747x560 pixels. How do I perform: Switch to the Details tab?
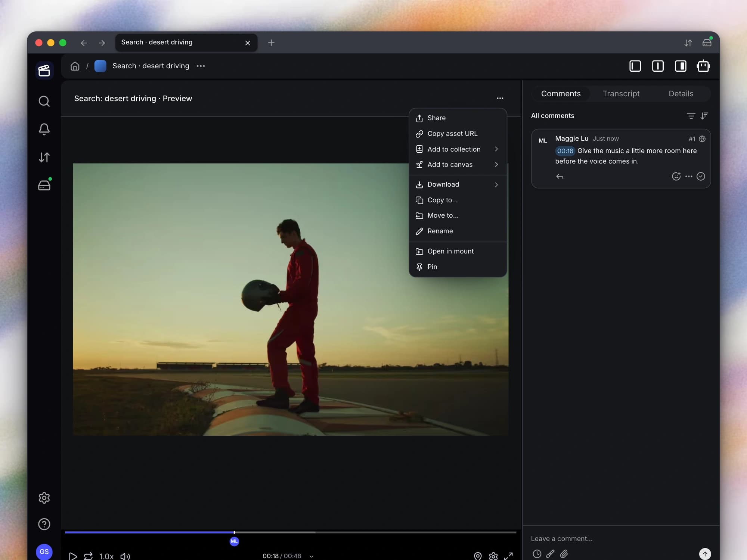coord(681,94)
